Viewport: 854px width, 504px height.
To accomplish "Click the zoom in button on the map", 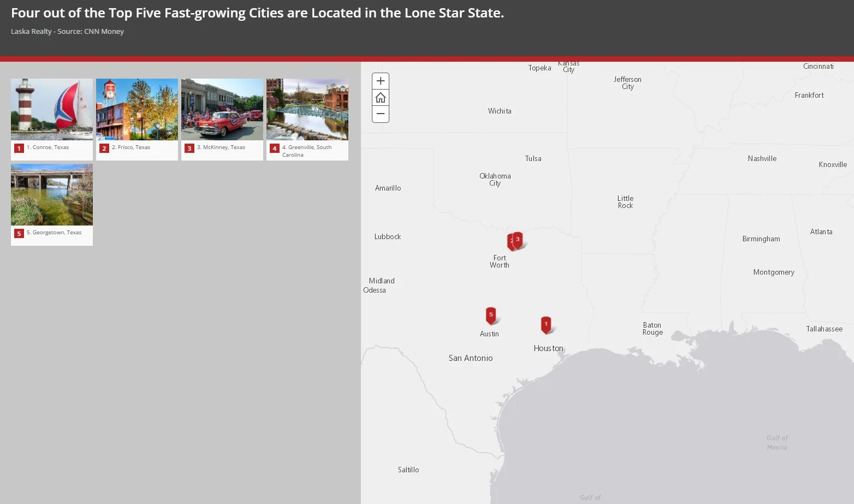I will click(380, 80).
